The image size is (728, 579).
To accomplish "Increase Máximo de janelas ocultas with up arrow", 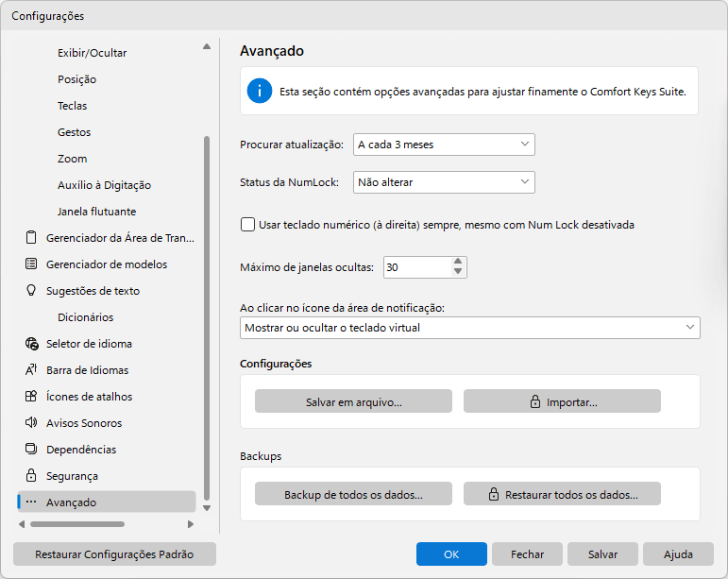I will pos(458,262).
